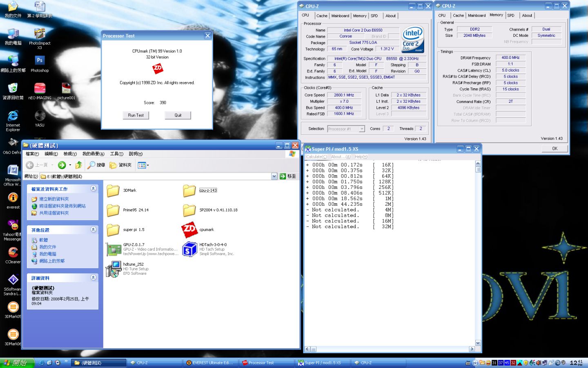Viewport: 588px width, 368px height.
Task: Switch to Super PI taskbar button
Action: click(322, 363)
